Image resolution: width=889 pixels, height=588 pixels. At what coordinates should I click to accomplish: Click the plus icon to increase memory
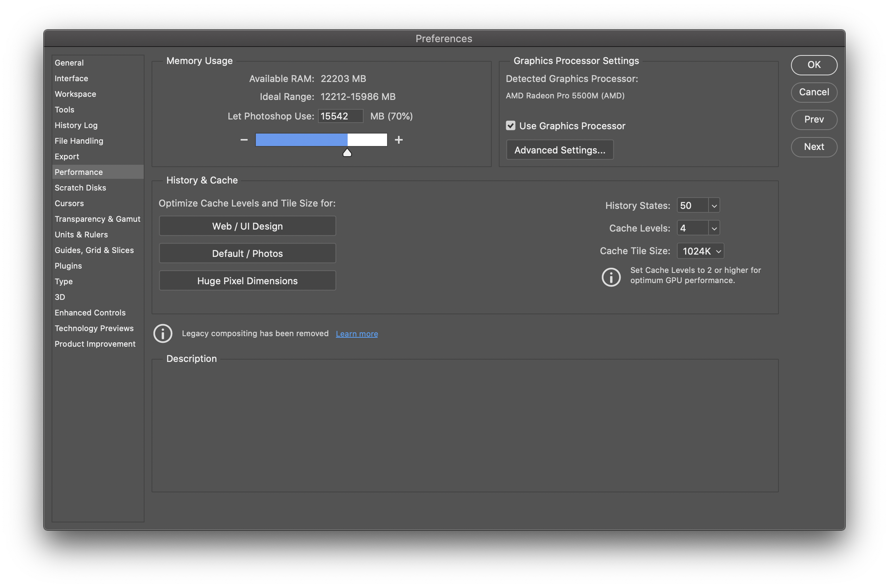398,140
